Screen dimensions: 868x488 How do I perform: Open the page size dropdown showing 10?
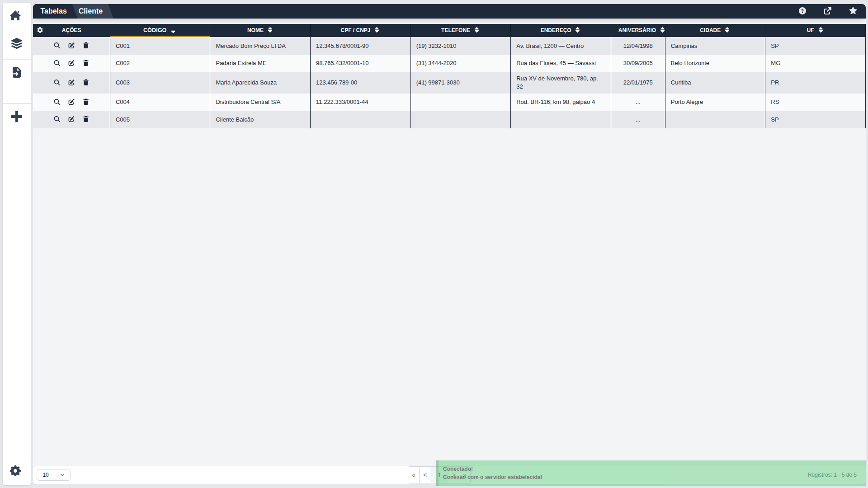click(53, 474)
